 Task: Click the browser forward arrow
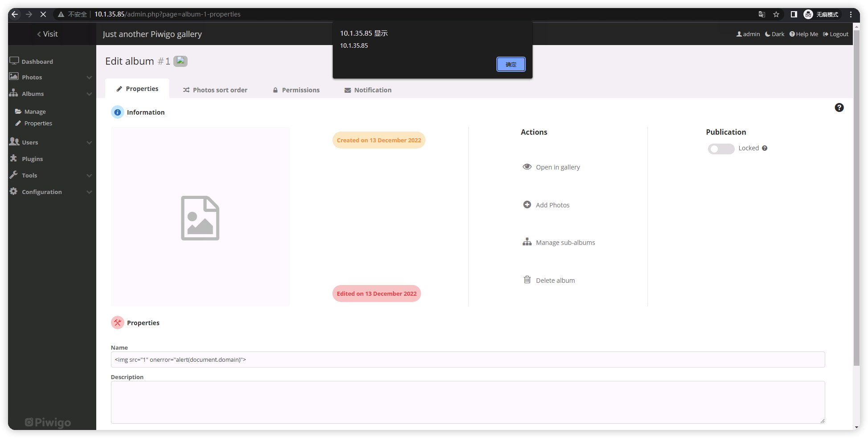[29, 14]
